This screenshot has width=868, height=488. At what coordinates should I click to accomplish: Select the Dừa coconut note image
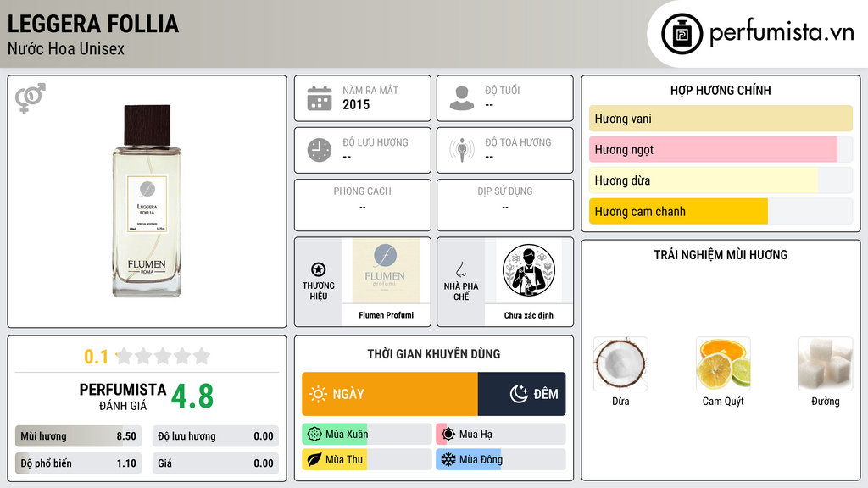620,364
